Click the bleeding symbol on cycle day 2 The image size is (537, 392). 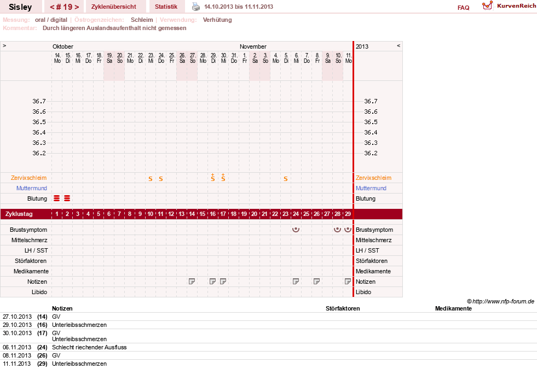point(67,198)
